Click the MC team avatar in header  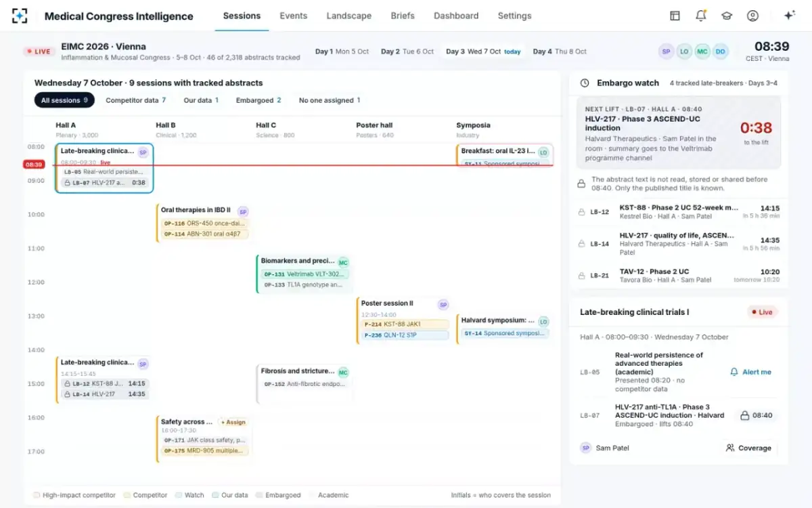click(702, 51)
